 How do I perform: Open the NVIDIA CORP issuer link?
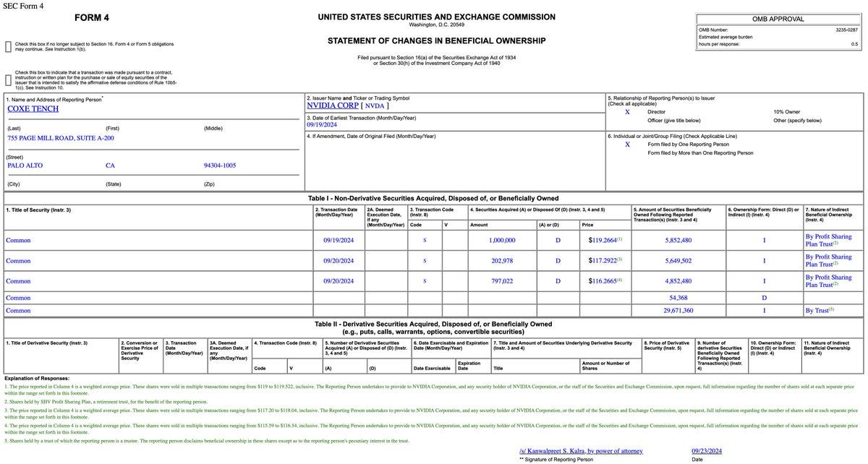(x=333, y=106)
